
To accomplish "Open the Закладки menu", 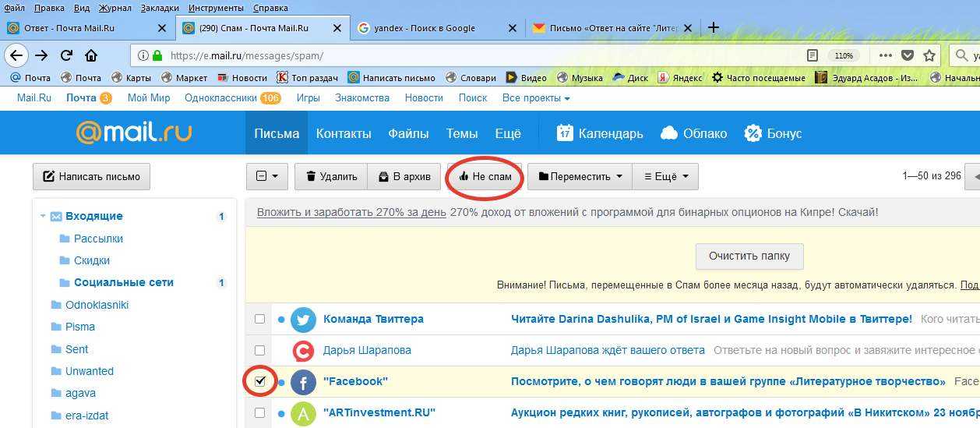I will point(160,8).
